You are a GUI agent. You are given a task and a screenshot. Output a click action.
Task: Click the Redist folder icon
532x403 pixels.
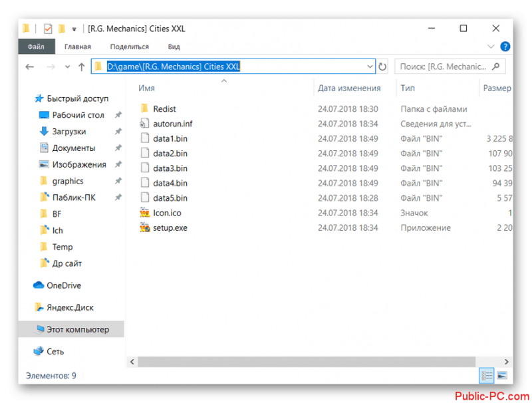(x=144, y=108)
